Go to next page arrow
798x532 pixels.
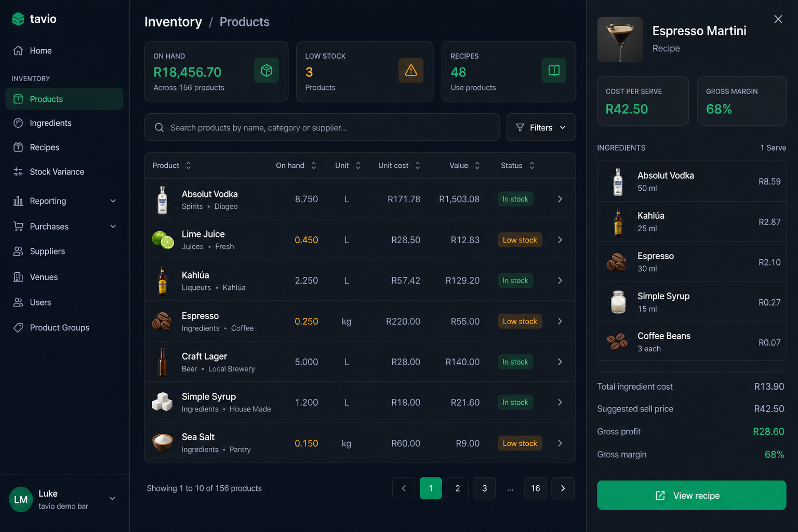pyautogui.click(x=563, y=488)
